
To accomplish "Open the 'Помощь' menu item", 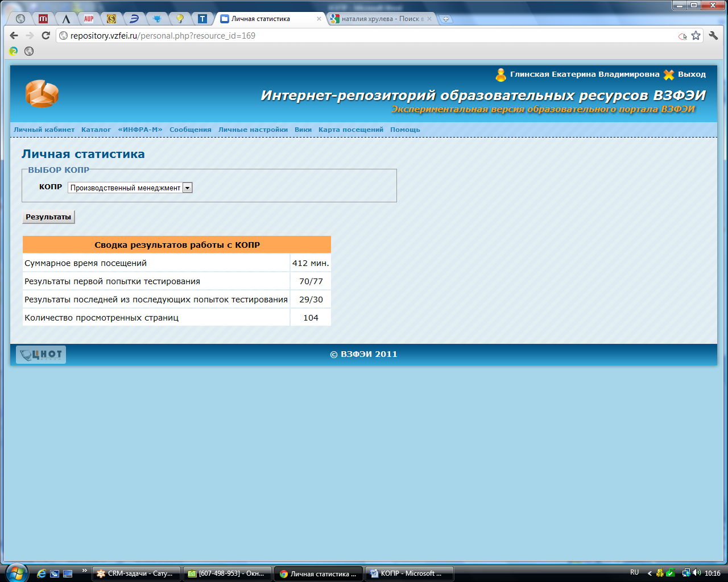I will click(405, 130).
